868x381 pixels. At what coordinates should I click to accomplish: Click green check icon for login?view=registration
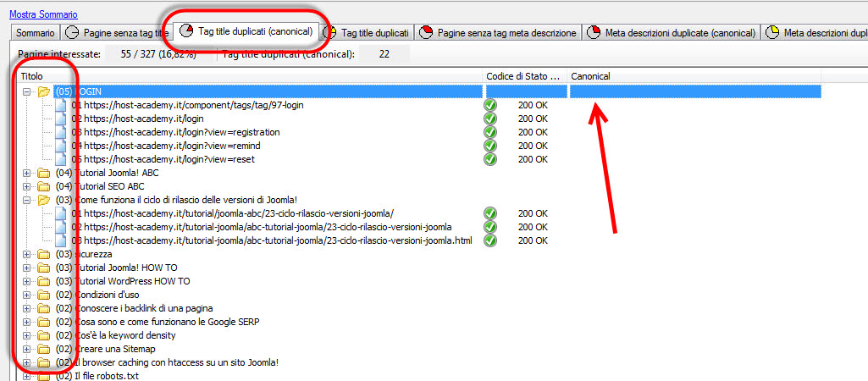click(x=490, y=132)
